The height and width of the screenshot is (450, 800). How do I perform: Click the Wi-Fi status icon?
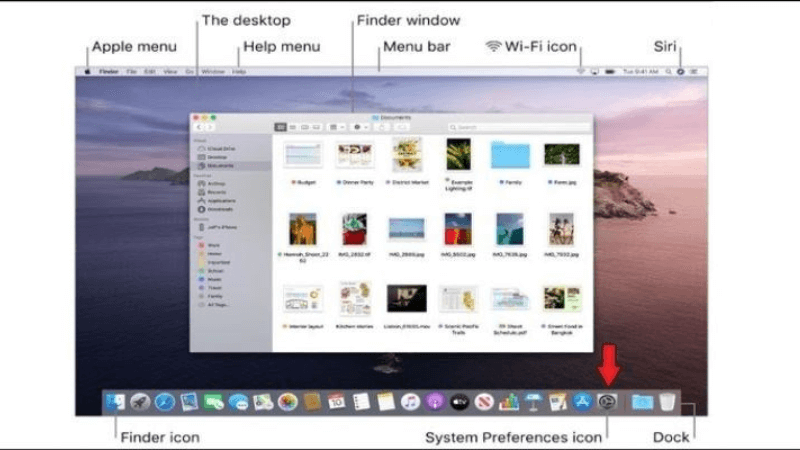[x=580, y=72]
